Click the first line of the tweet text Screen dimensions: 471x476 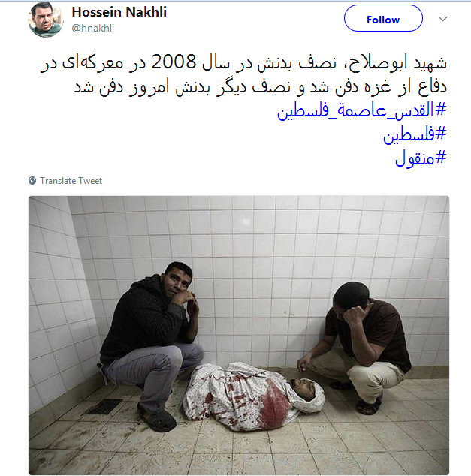[x=244, y=63]
